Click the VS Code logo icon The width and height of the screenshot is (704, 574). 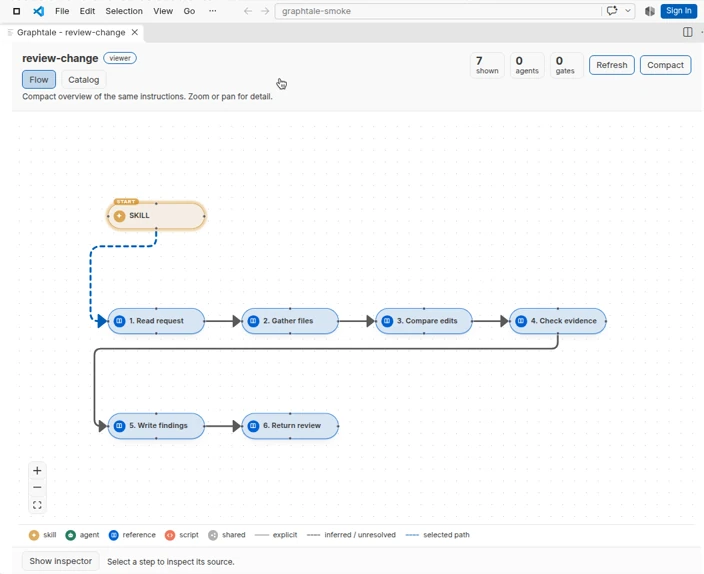click(39, 11)
